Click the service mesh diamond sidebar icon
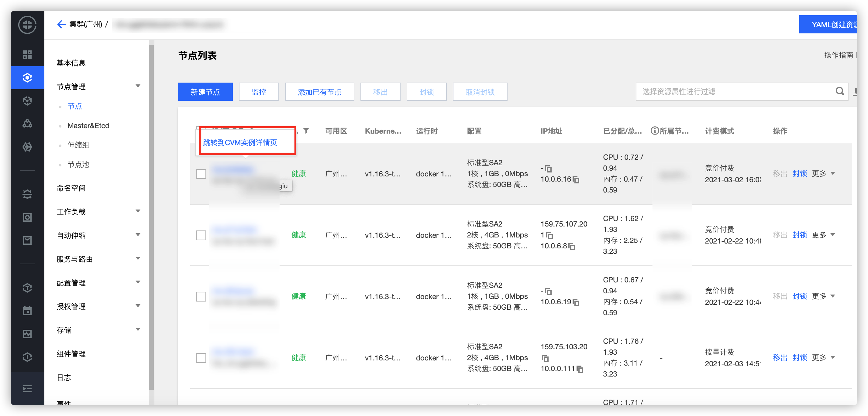This screenshot has width=868, height=416. (27, 147)
